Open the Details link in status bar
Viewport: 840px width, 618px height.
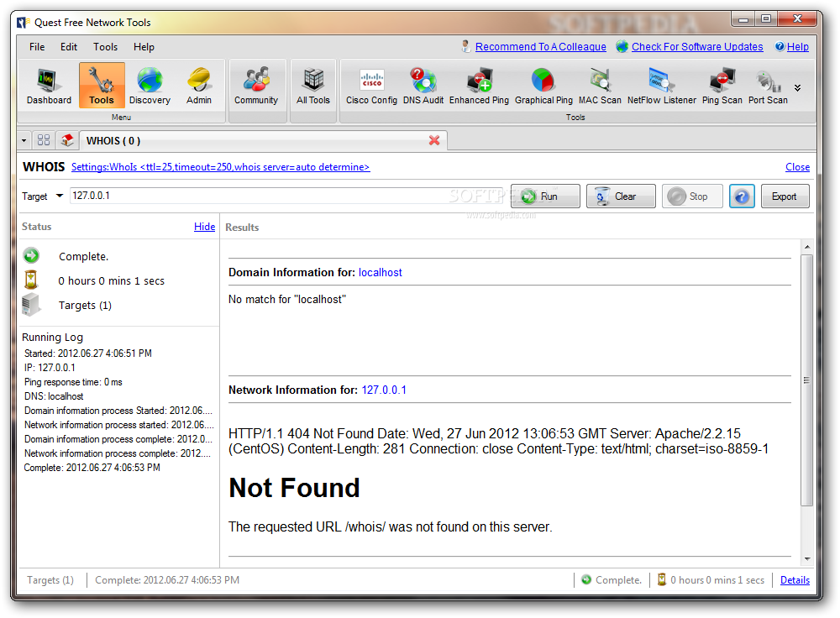pyautogui.click(x=795, y=580)
